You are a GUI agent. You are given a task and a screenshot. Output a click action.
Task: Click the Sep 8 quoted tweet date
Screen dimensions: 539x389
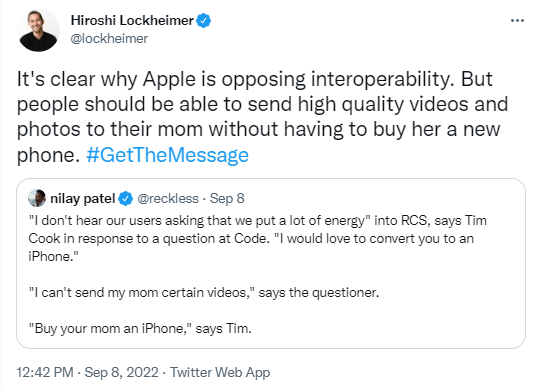pyautogui.click(x=227, y=199)
